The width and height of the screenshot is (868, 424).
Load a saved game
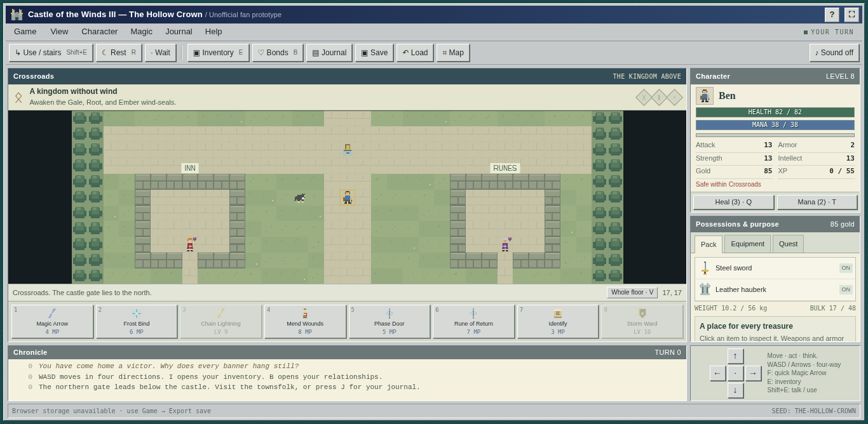tap(415, 53)
